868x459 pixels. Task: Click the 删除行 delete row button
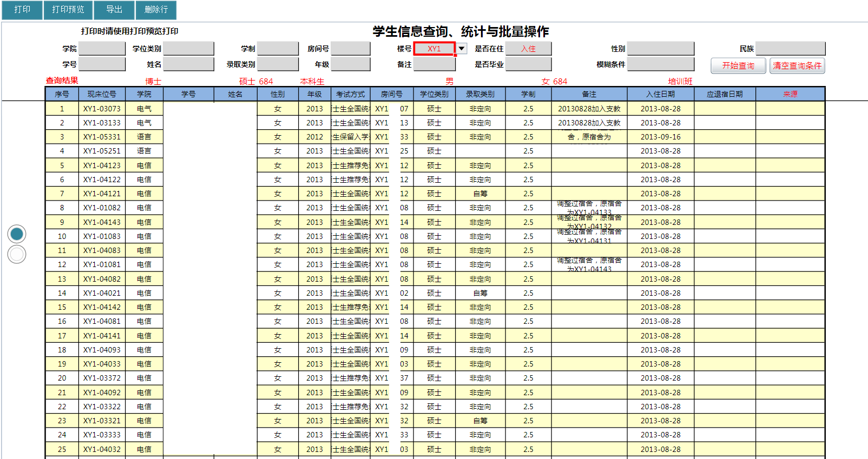156,10
